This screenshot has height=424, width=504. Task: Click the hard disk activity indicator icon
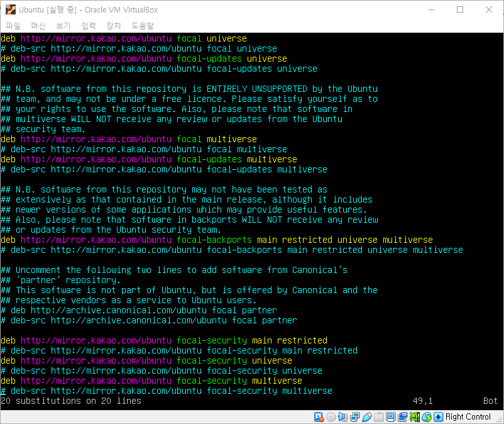(319, 417)
